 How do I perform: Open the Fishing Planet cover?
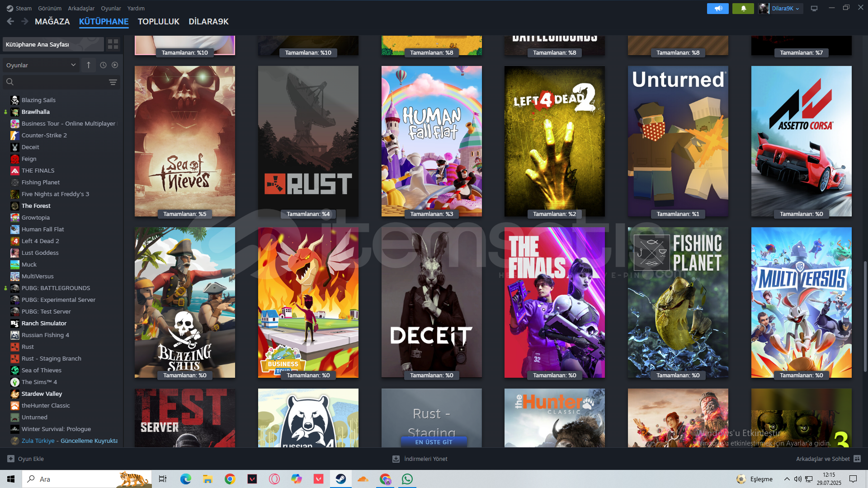pyautogui.click(x=678, y=302)
